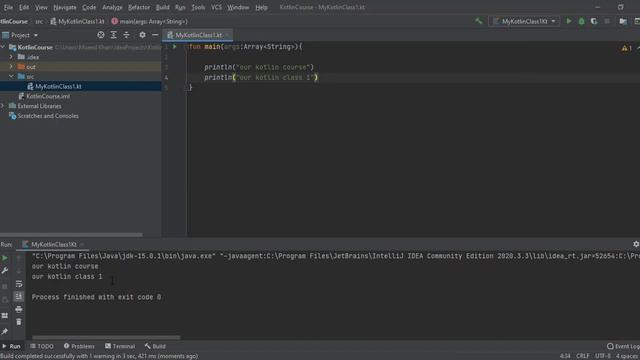Expand External Libraries node
Image resolution: width=640 pixels, height=360 pixels.
click(3, 106)
